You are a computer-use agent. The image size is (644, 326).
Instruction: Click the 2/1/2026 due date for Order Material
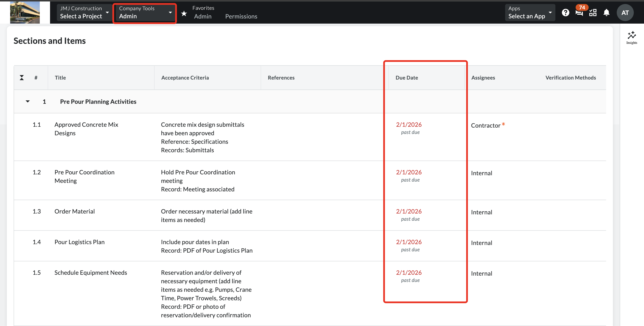[x=408, y=211]
